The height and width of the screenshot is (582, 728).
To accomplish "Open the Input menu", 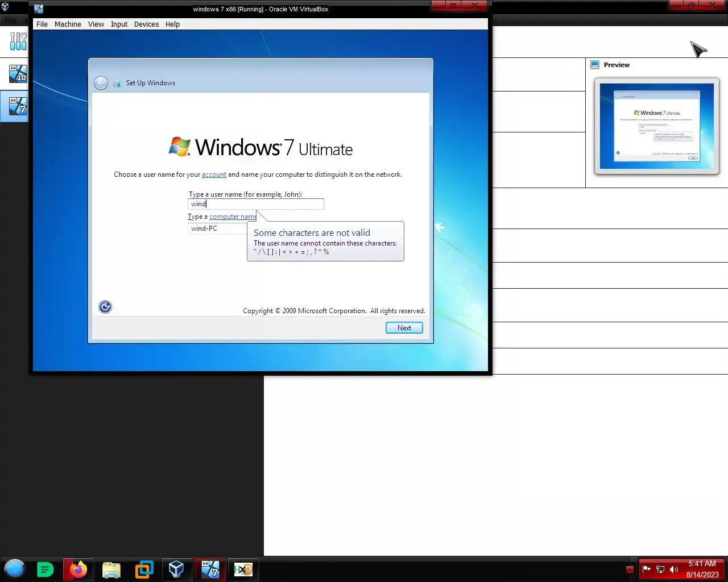I will coord(119,24).
